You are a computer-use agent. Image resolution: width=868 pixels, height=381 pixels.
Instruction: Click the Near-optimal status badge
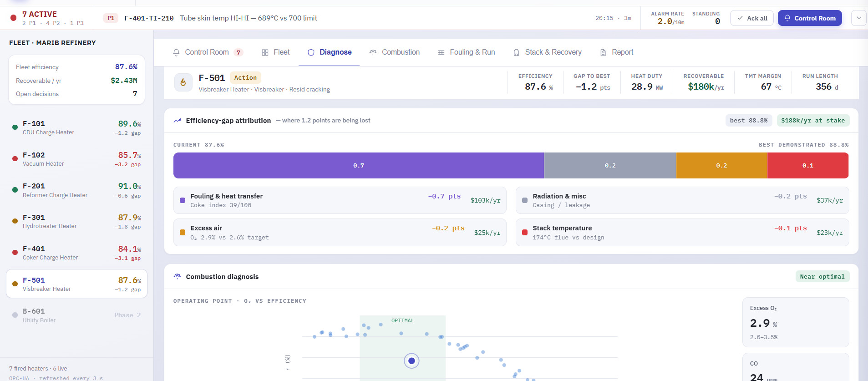[822, 276]
